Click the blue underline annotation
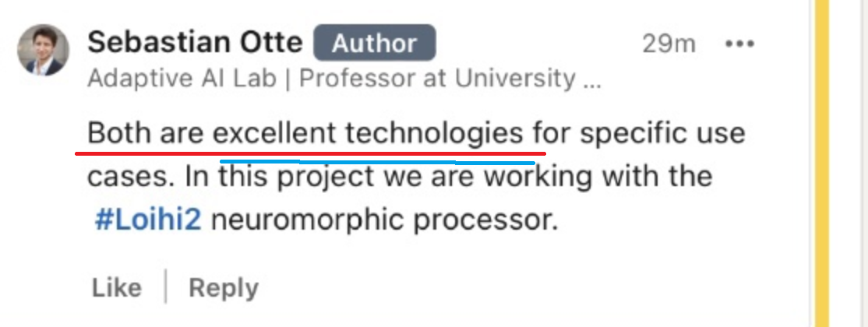This screenshot has width=868, height=327. click(x=378, y=162)
